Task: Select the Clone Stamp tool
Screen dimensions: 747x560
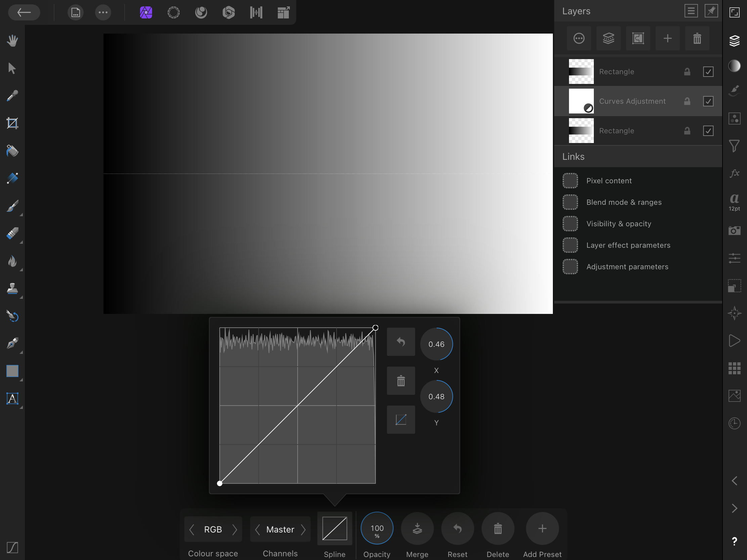Action: click(x=12, y=289)
